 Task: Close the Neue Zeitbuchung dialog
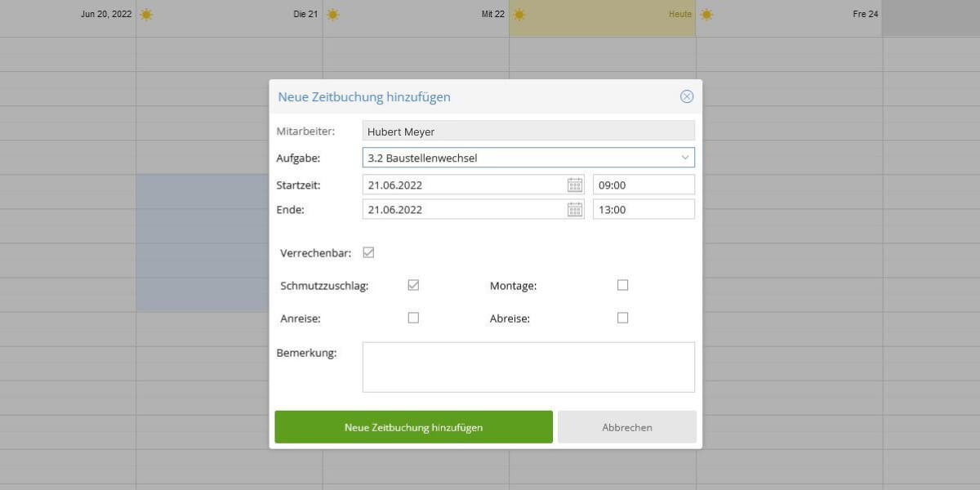(686, 96)
